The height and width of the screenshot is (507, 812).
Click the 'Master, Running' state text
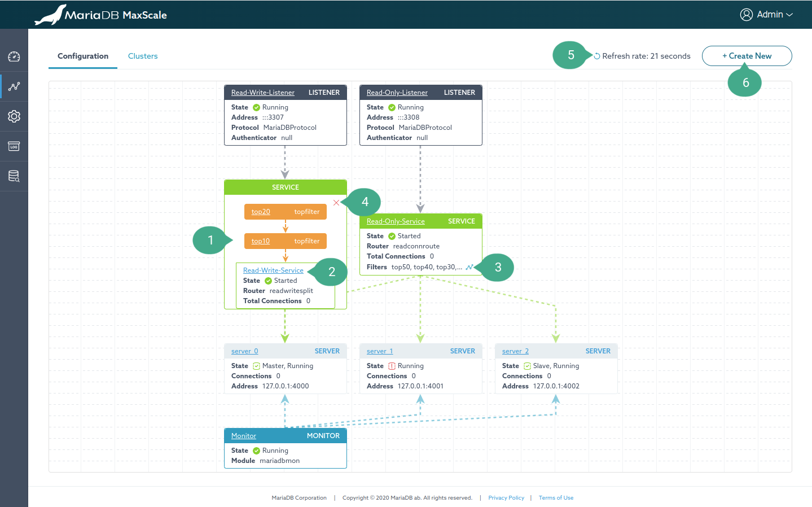(288, 366)
